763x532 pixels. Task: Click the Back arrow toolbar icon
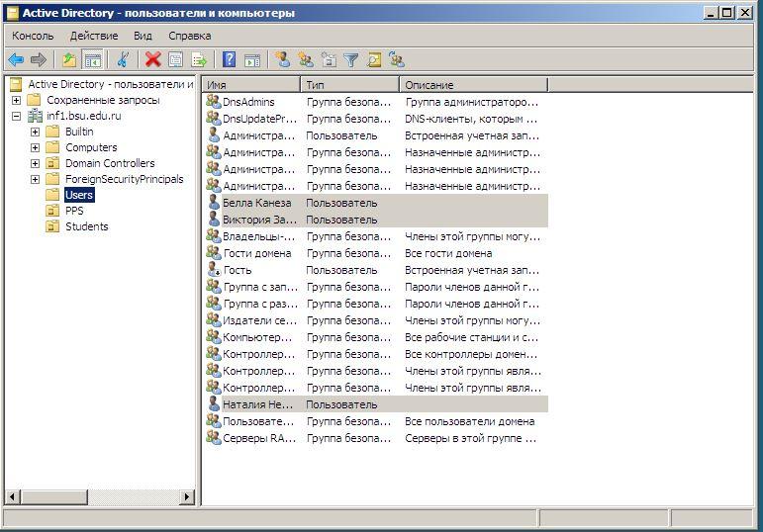pos(16,60)
